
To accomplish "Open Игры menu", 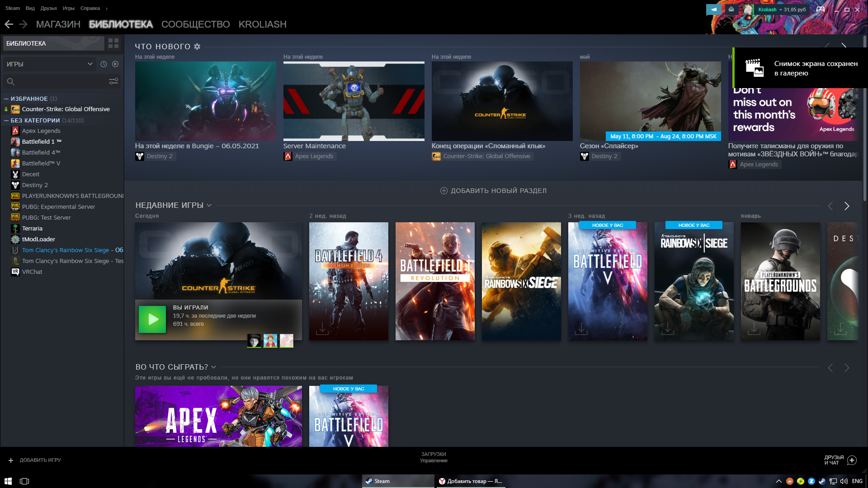I will coord(69,8).
